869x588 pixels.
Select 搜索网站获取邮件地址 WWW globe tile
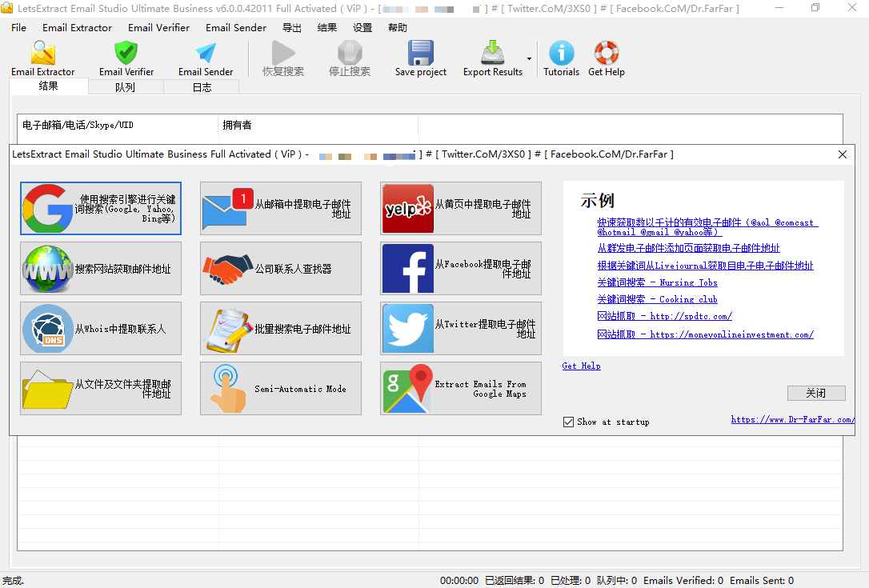pos(101,268)
